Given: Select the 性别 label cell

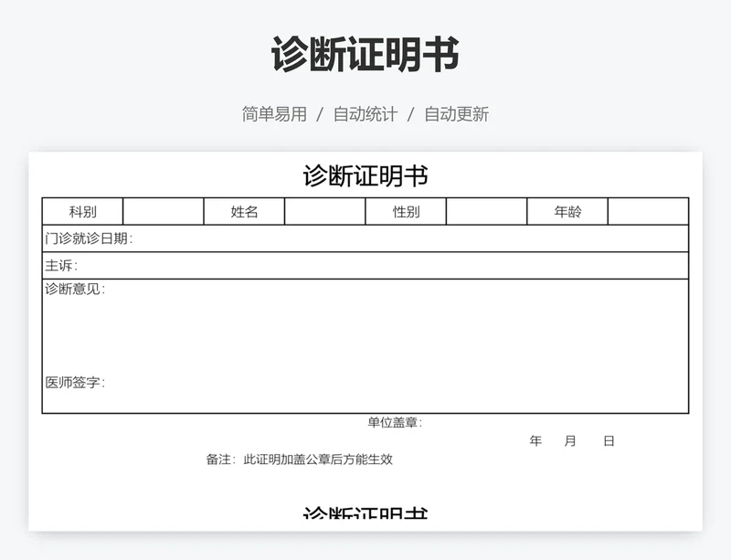Looking at the screenshot, I should pos(406,212).
